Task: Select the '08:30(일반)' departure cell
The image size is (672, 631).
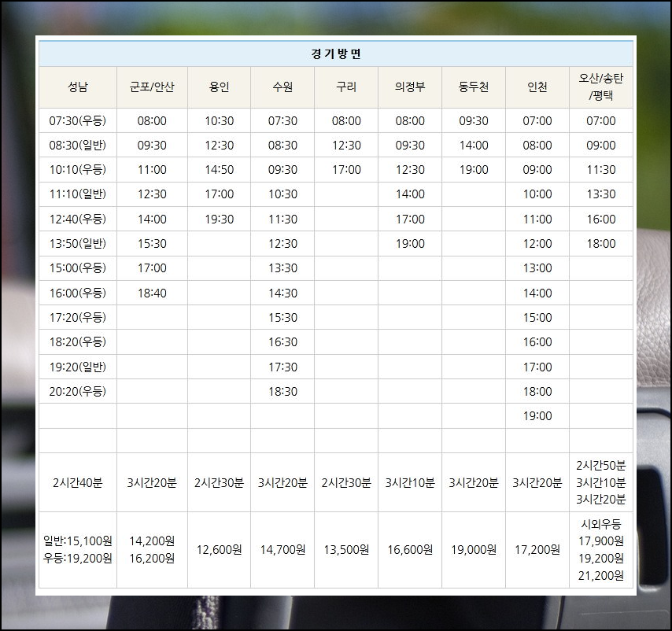Action: point(78,145)
